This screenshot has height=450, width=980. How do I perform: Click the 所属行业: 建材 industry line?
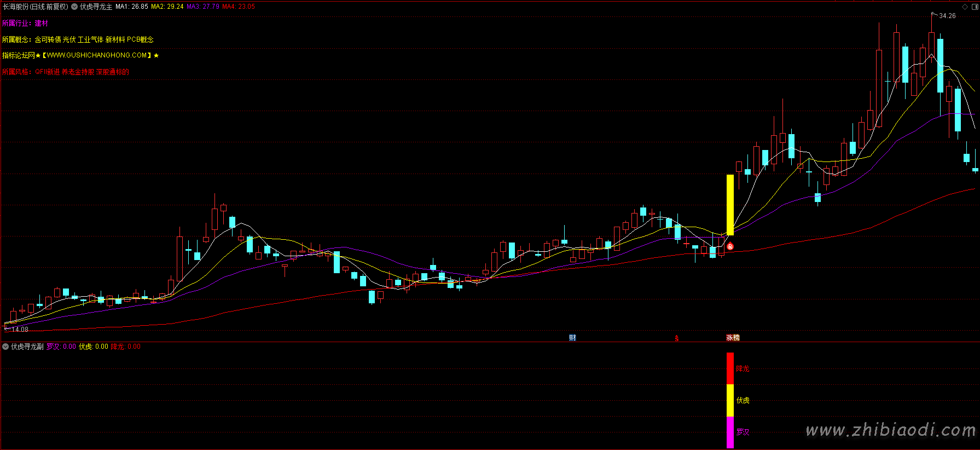coord(25,23)
